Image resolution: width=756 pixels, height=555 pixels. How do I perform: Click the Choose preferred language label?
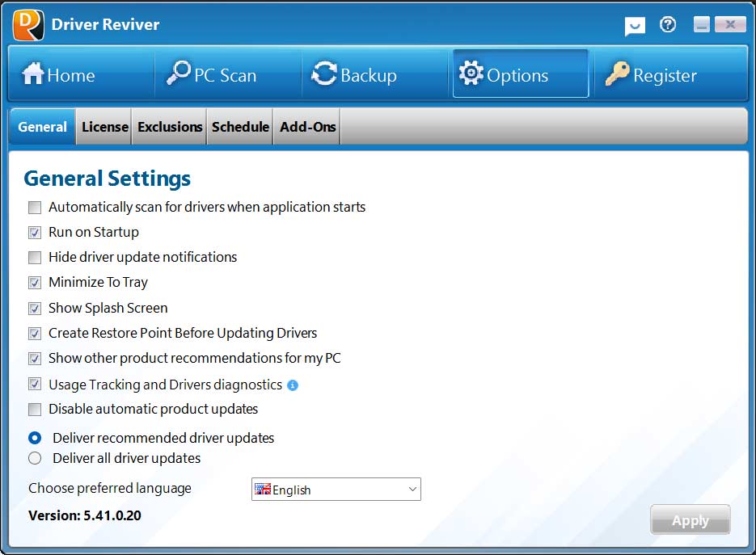[110, 488]
